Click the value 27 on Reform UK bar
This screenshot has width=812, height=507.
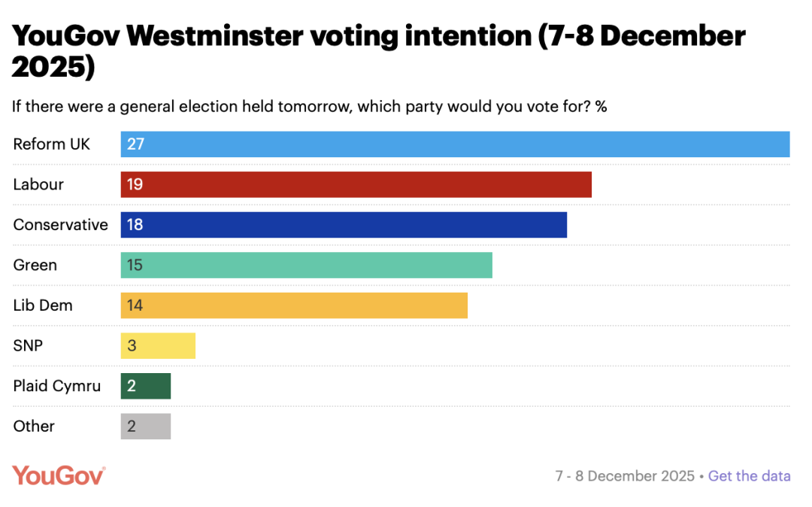pos(135,144)
